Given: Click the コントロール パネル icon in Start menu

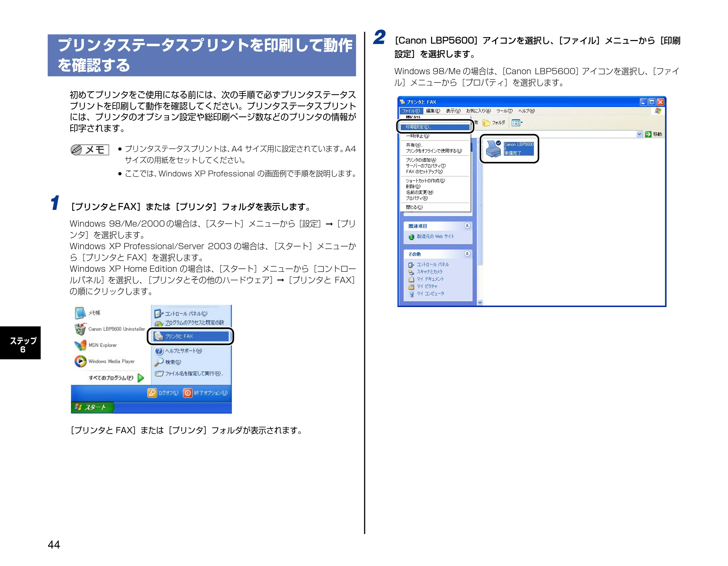Looking at the screenshot, I should pos(159,314).
